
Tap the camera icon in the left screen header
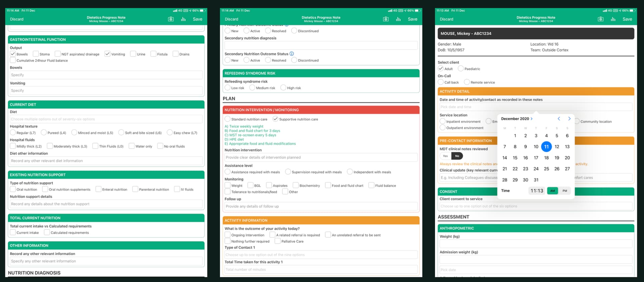pos(171,19)
